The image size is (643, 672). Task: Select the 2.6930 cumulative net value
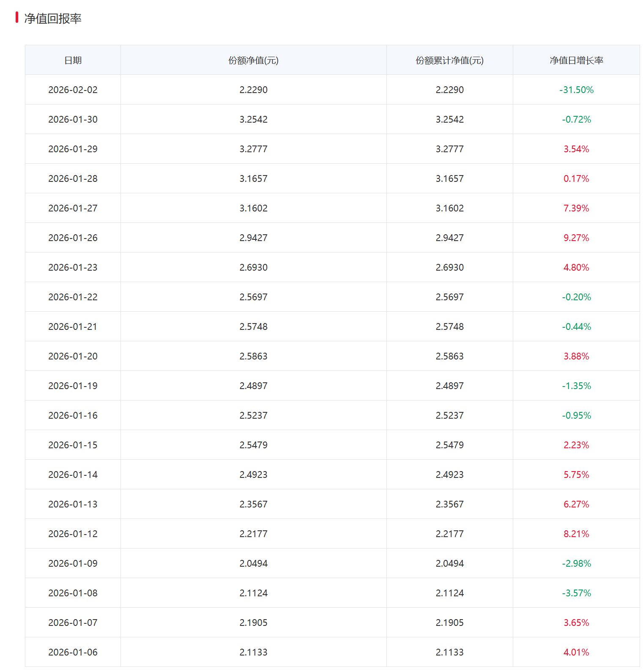point(449,267)
